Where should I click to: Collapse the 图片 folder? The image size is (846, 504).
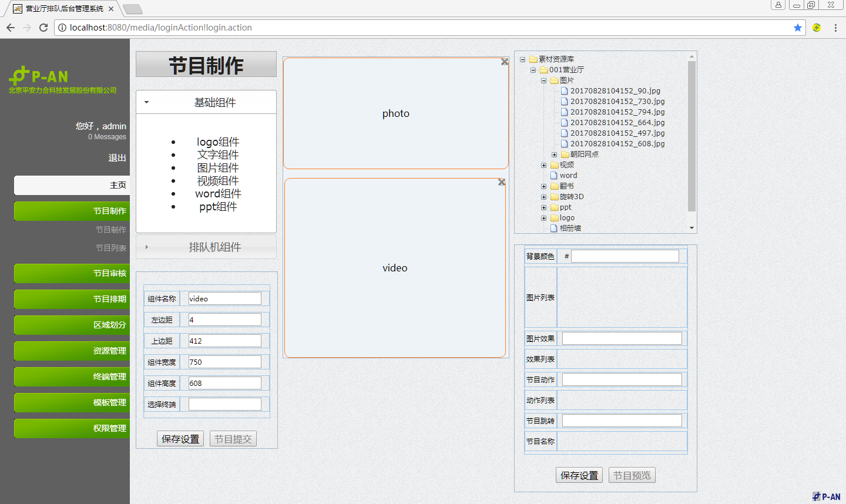543,80
